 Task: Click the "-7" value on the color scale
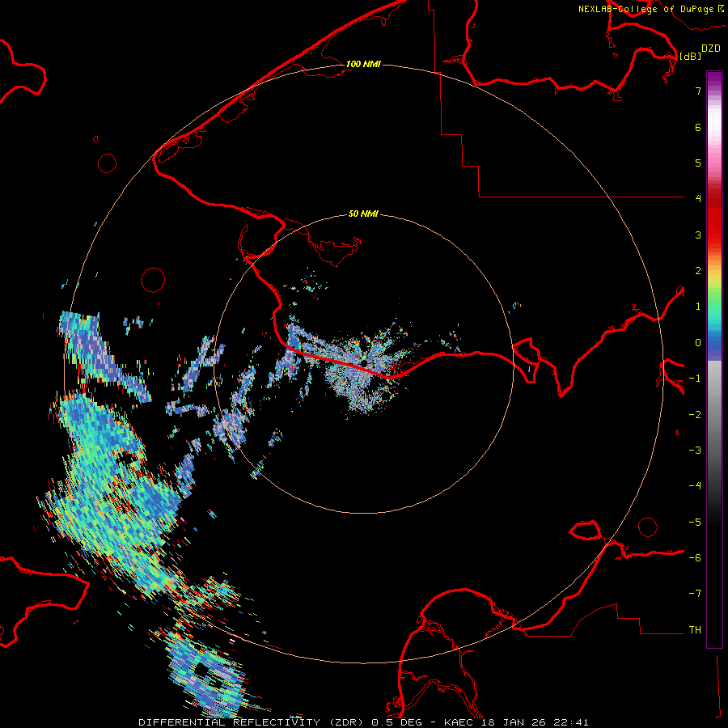click(695, 594)
